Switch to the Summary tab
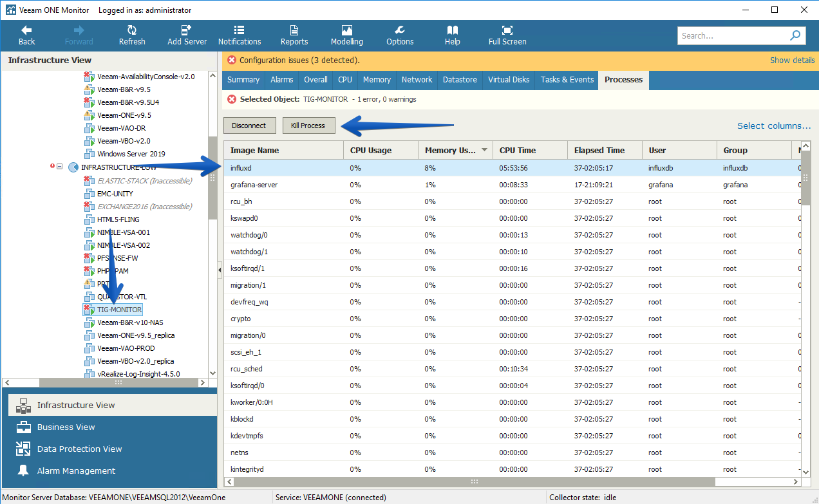 243,80
